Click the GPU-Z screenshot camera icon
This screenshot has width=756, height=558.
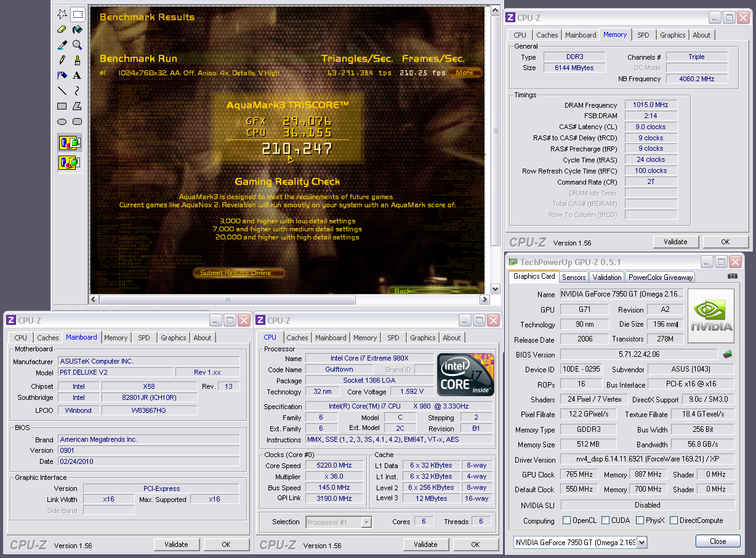tap(732, 277)
